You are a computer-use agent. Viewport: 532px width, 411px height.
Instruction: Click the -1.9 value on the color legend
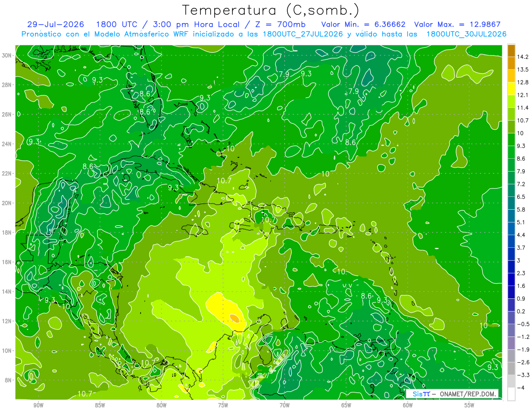pos(522,349)
